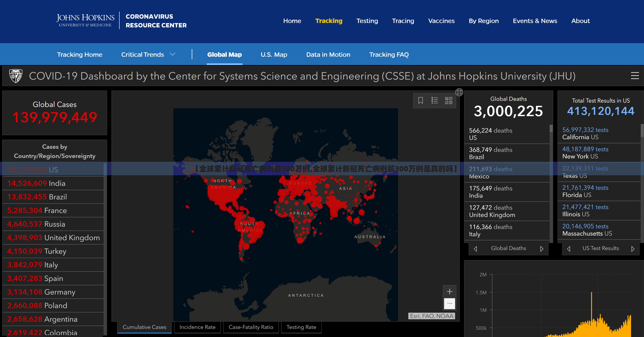Click the Global Deaths total 3,000,225
The height and width of the screenshot is (337, 644).
(x=508, y=111)
